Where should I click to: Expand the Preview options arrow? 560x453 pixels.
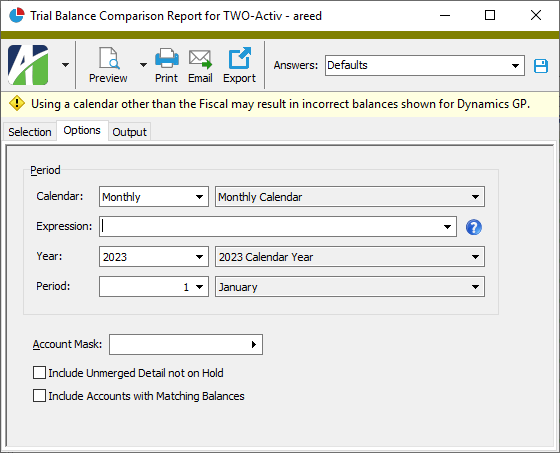point(143,65)
